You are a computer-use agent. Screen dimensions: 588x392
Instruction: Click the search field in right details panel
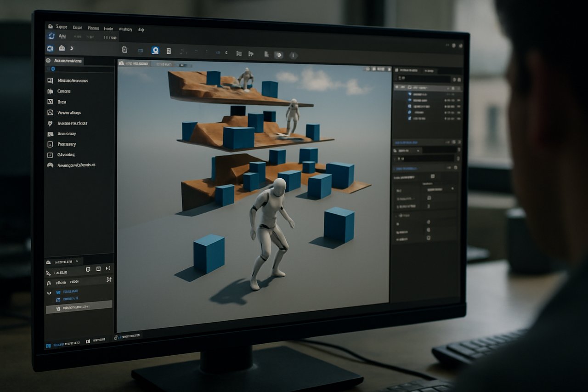(425, 158)
